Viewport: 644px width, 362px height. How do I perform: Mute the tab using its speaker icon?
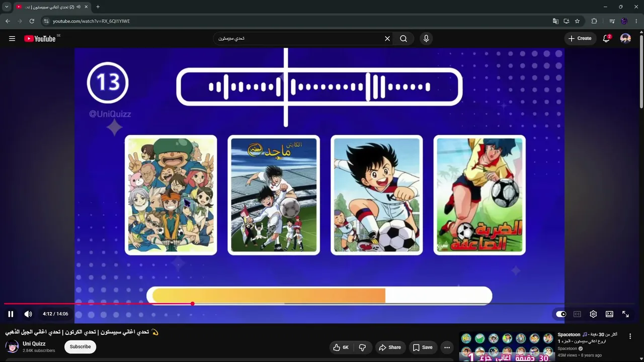pos(78,7)
